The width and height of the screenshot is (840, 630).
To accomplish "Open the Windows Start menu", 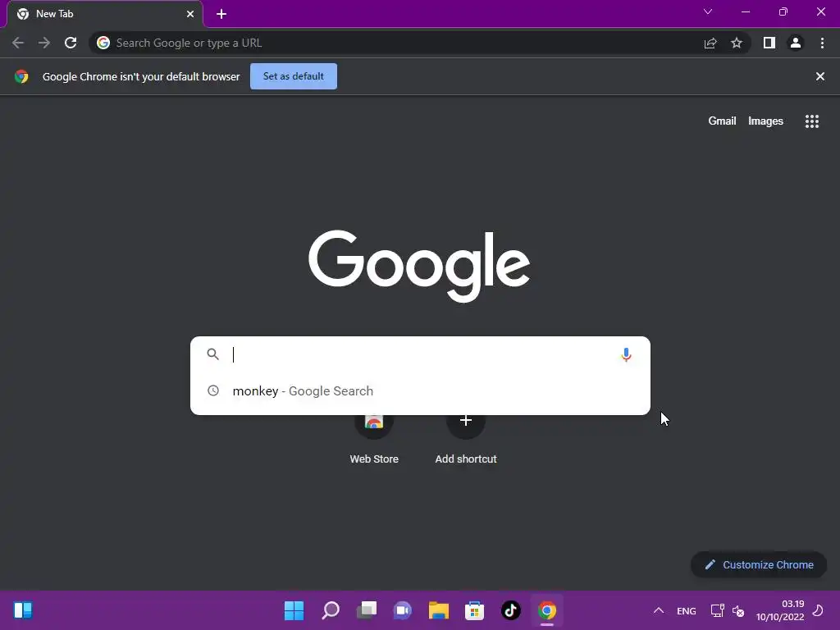I will click(294, 610).
